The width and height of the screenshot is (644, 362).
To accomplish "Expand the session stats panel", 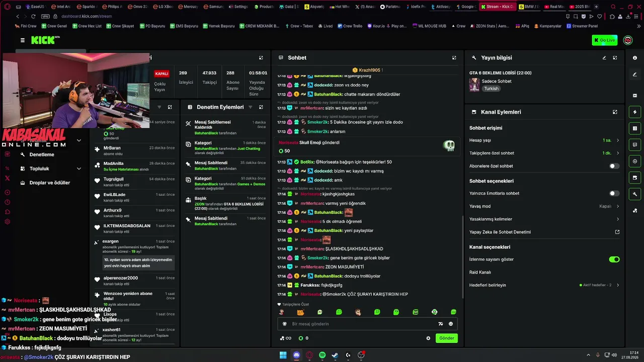I will pyautogui.click(x=261, y=58).
